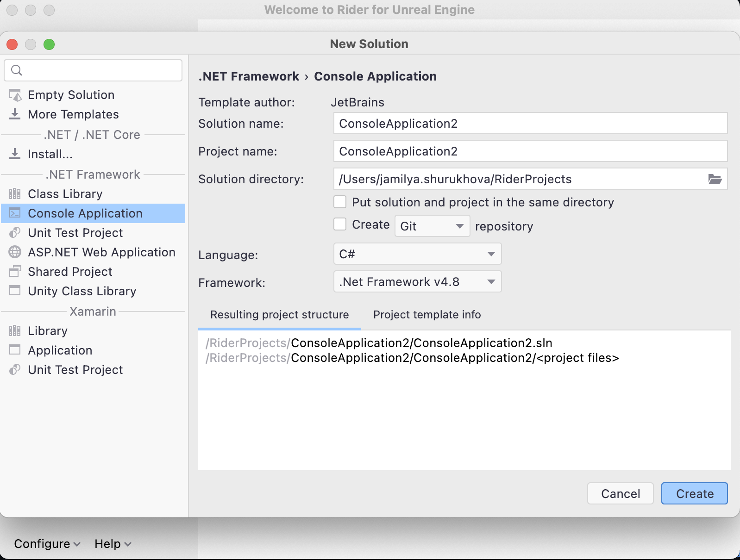Select Class Library template under .NET Framework
The image size is (740, 560).
93,194
